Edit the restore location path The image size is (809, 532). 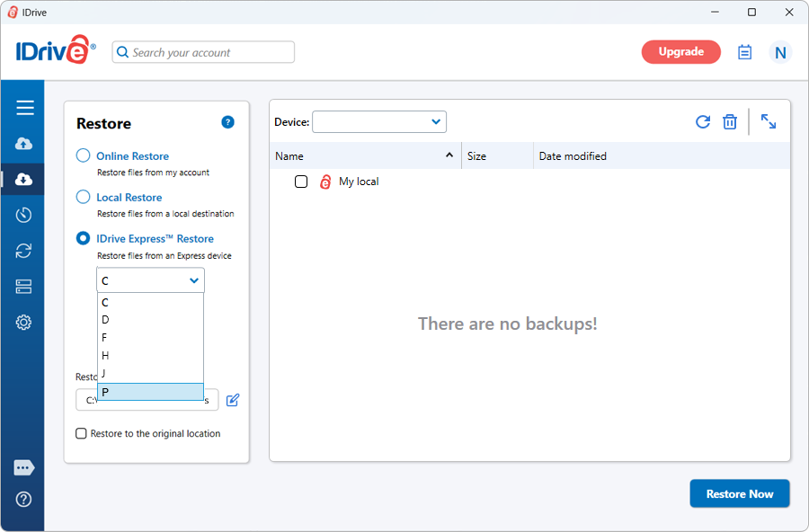pos(233,400)
